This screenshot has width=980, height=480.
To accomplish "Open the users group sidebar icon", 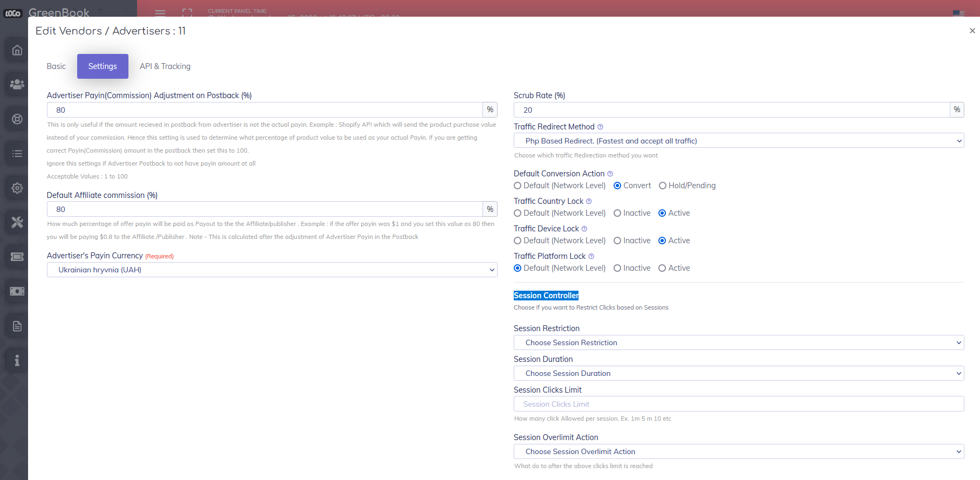I will [x=17, y=85].
